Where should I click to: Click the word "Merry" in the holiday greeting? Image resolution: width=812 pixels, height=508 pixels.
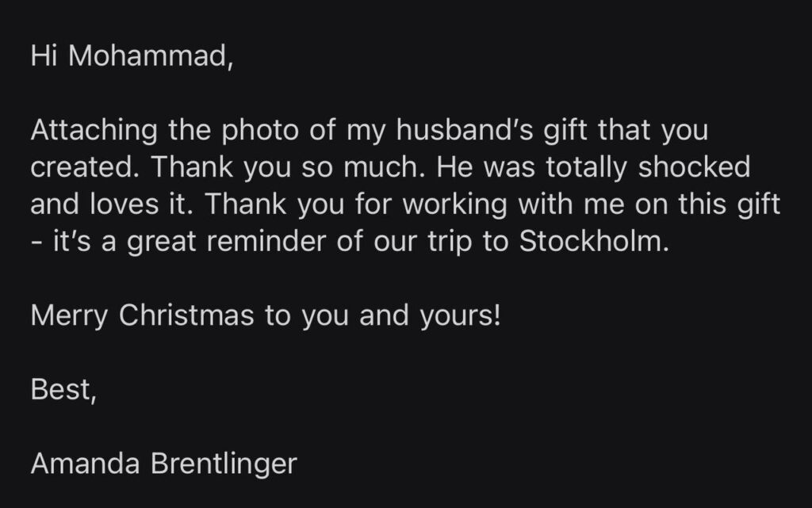click(x=70, y=316)
